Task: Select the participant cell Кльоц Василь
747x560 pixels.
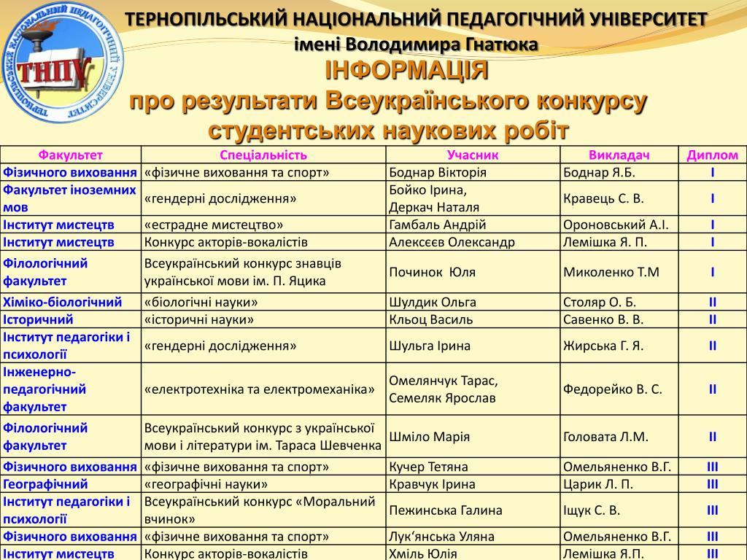Action: pos(473,319)
